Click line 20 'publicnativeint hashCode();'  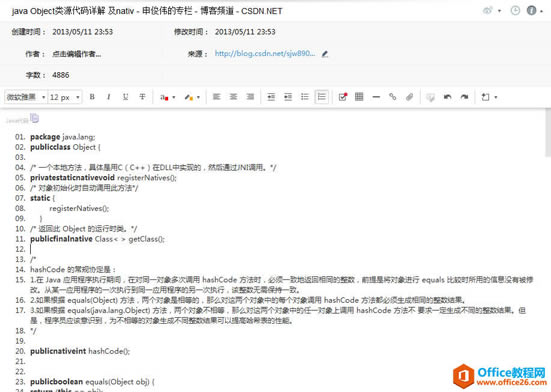80,351
